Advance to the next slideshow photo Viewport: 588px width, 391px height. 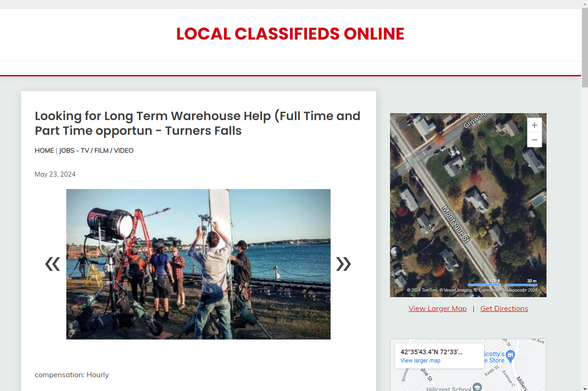click(x=343, y=264)
